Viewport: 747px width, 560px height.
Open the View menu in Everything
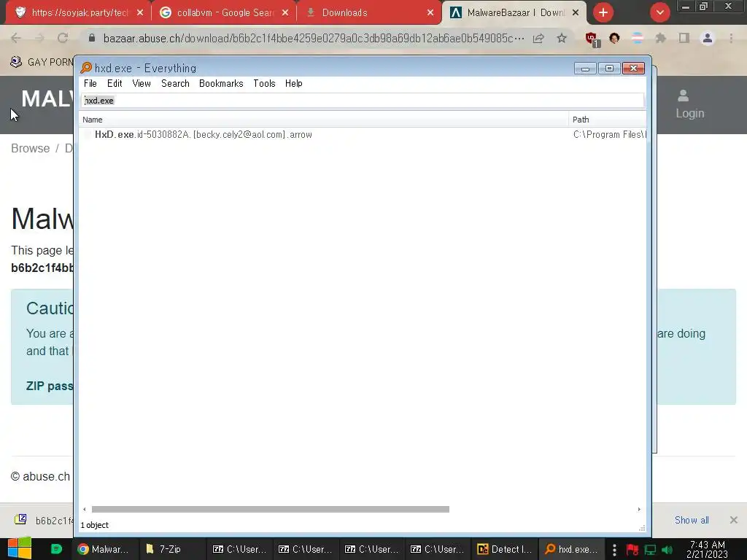pyautogui.click(x=142, y=83)
